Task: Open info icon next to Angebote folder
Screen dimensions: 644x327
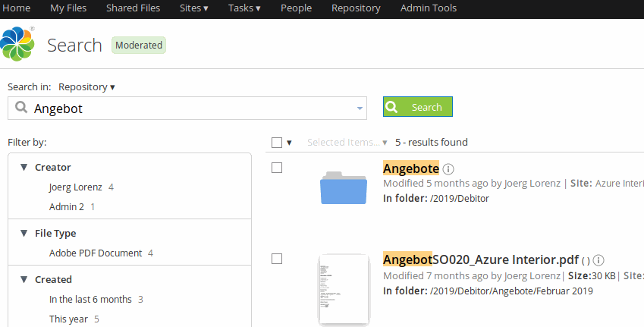Action: click(448, 169)
